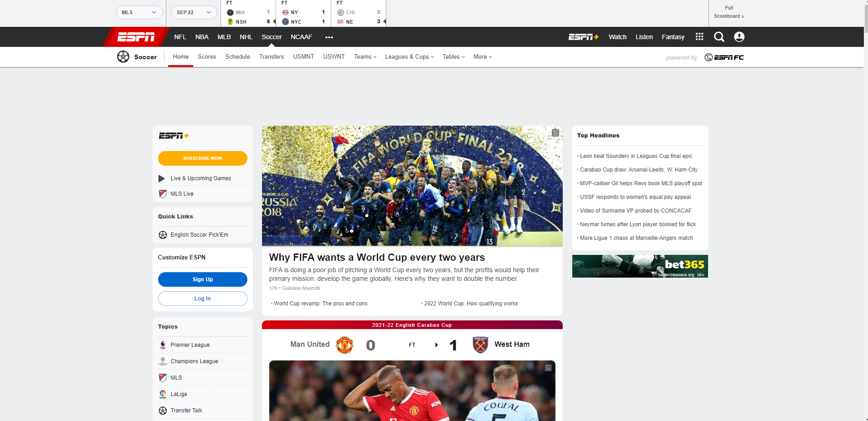Click the Log In button
868x421 pixels.
tap(203, 299)
